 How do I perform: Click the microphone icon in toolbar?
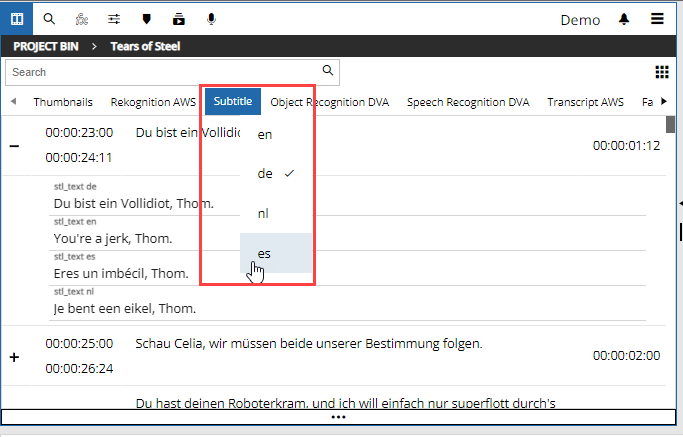[211, 19]
